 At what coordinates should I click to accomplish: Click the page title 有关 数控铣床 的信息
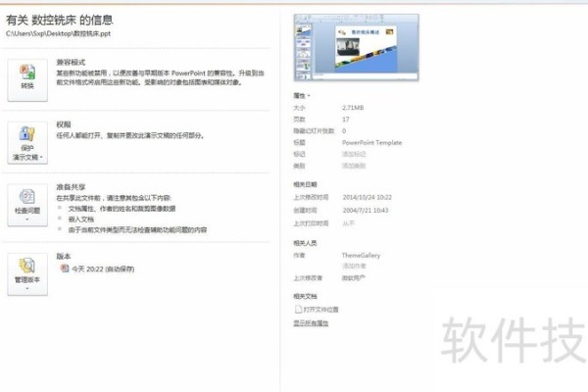coord(59,20)
